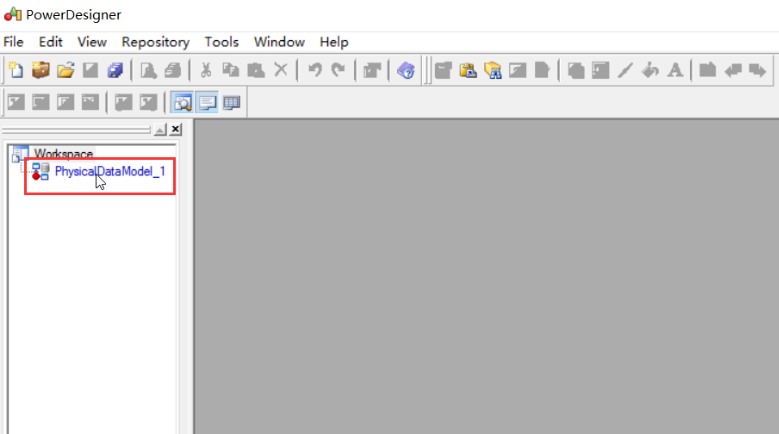Close the browser panel with its X button

coord(175,130)
